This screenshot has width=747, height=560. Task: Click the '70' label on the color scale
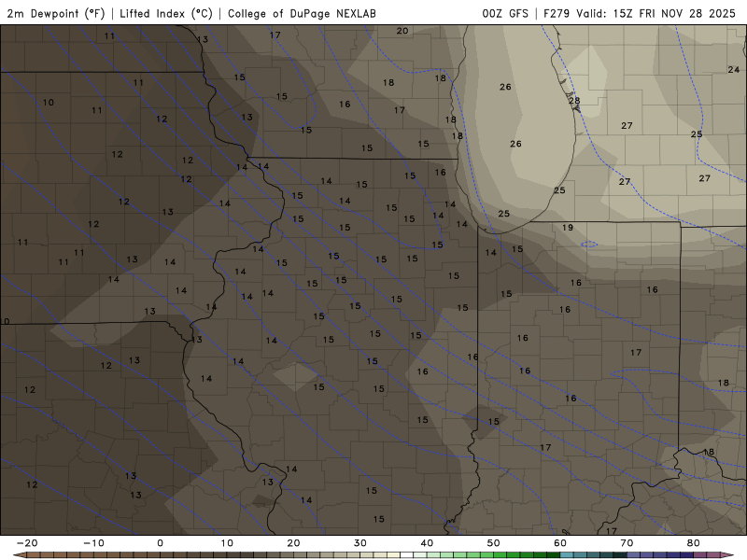[627, 543]
